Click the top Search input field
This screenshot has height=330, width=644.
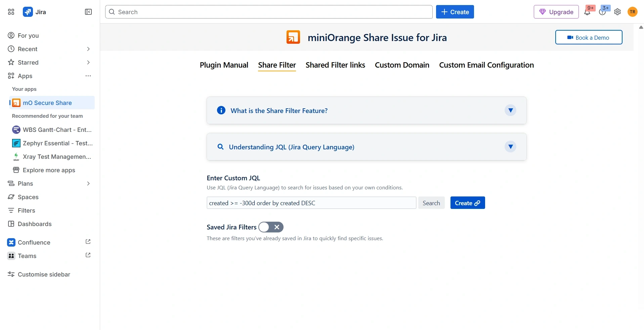coord(269,12)
